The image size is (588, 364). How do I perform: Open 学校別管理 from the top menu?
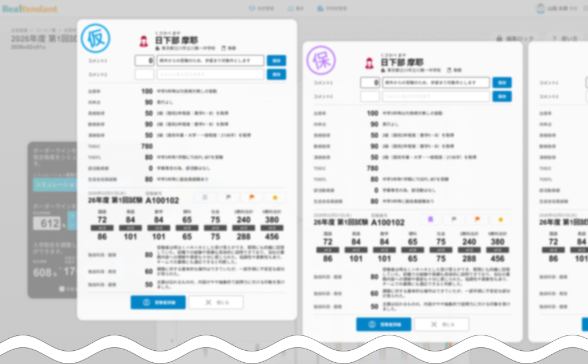[333, 8]
